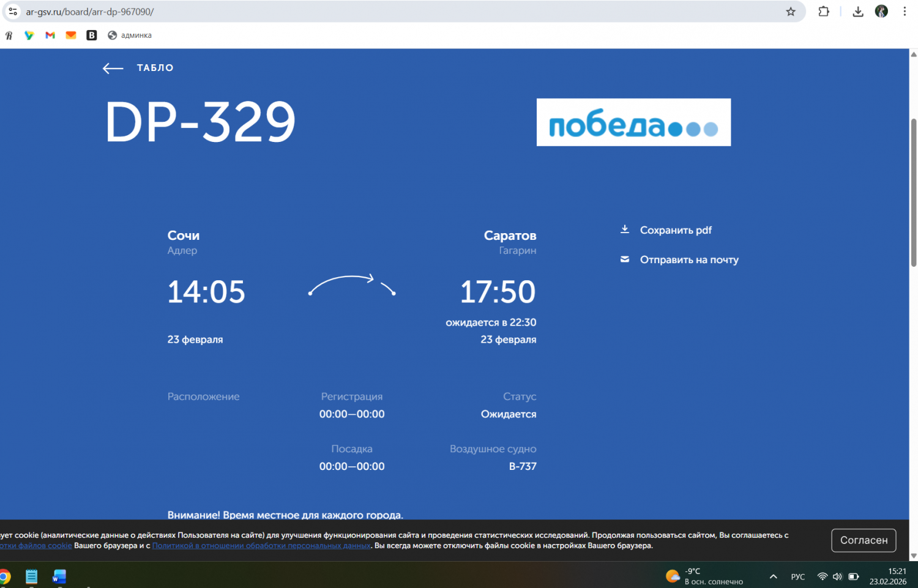
Task: Open the Word app from the taskbar
Action: 59,576
